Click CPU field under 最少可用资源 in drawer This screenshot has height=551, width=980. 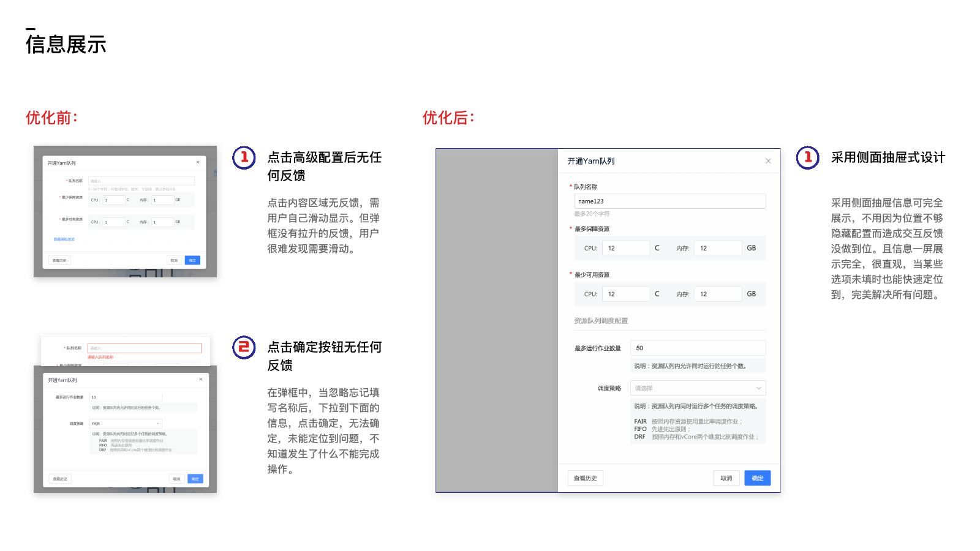(625, 294)
